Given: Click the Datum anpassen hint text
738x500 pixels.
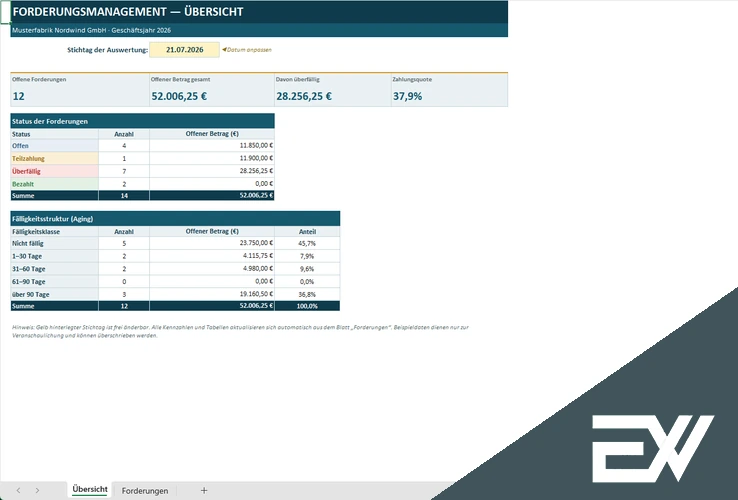Looking at the screenshot, I should point(249,49).
